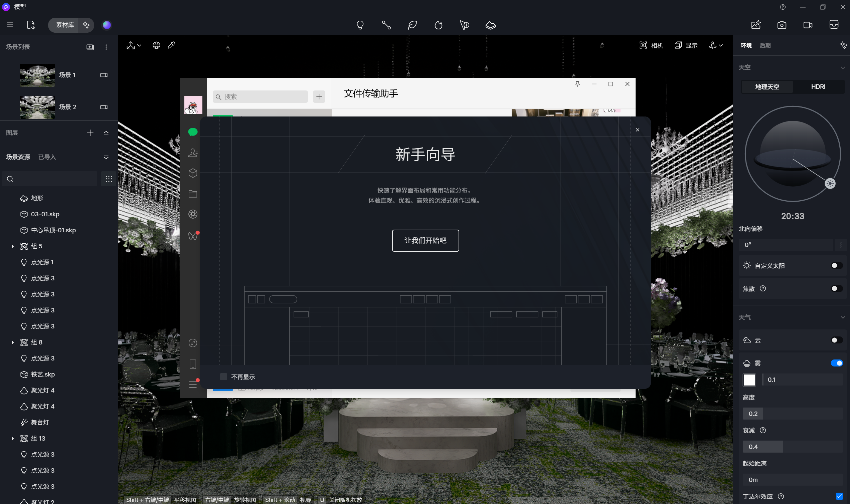Expand 组 8 tree item
Screen dimensions: 850x504
13,342
